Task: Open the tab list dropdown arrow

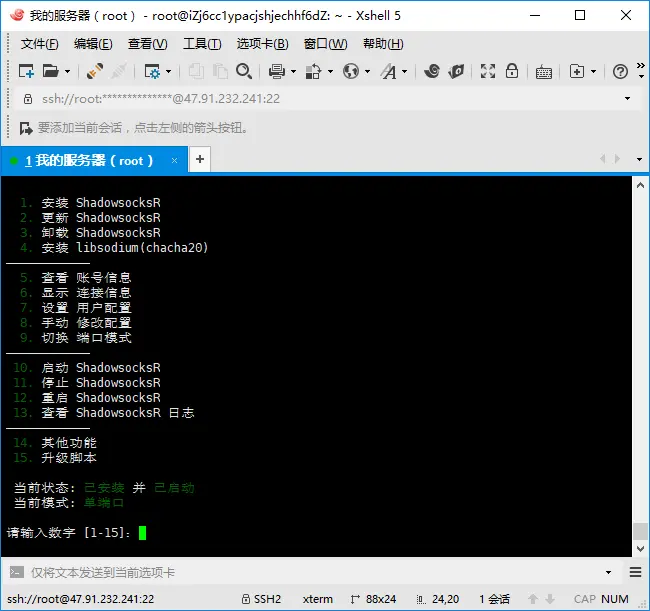Action: coord(639,160)
